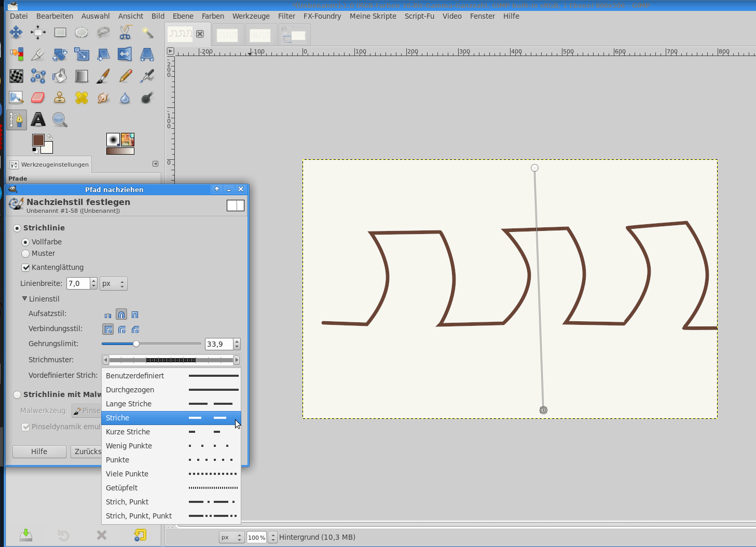Click the Linienbreite input field
This screenshot has height=547, width=756.
78,284
